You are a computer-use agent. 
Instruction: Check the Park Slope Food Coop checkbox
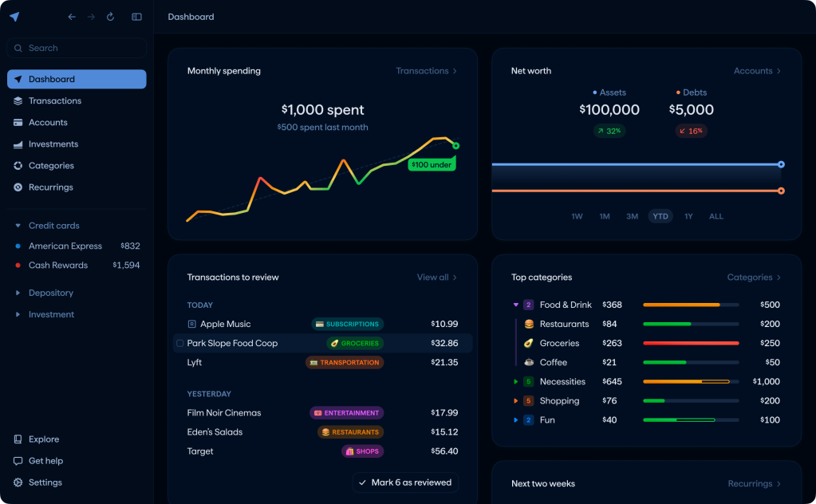179,343
